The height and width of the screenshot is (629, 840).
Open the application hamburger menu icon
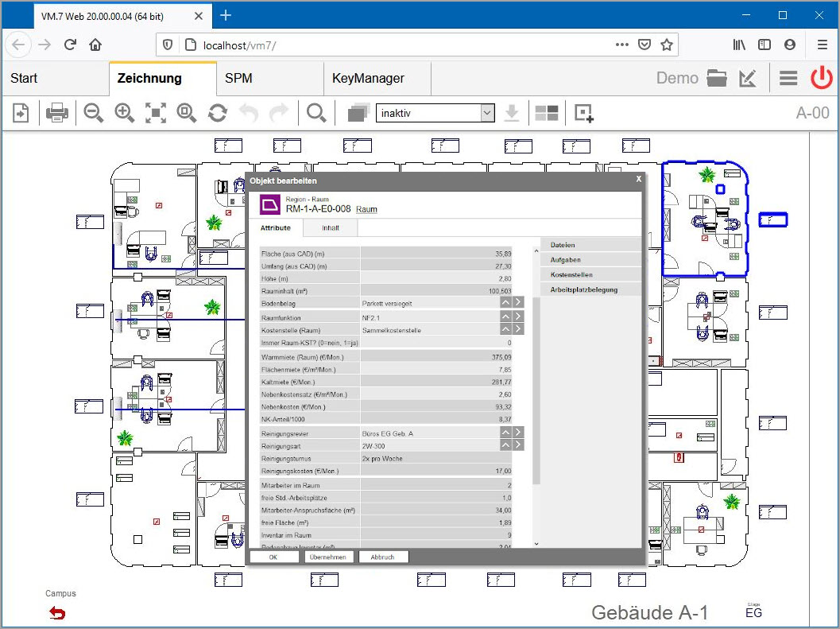pyautogui.click(x=788, y=78)
